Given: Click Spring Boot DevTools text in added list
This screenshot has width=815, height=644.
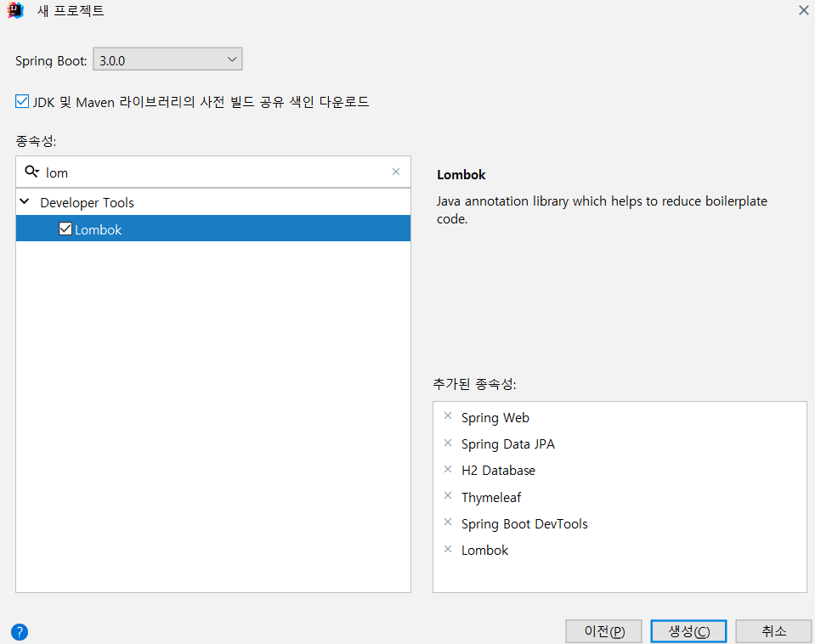Looking at the screenshot, I should coord(524,524).
